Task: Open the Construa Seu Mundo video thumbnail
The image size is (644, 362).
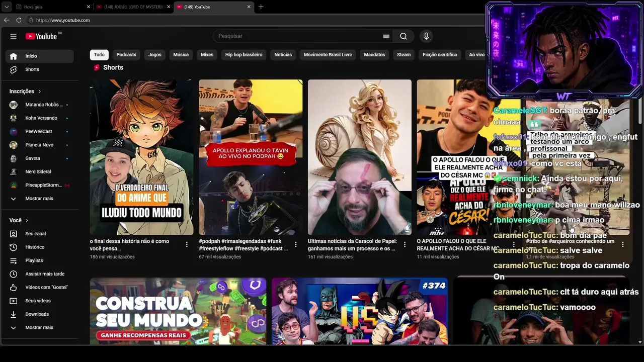Action: click(178, 311)
